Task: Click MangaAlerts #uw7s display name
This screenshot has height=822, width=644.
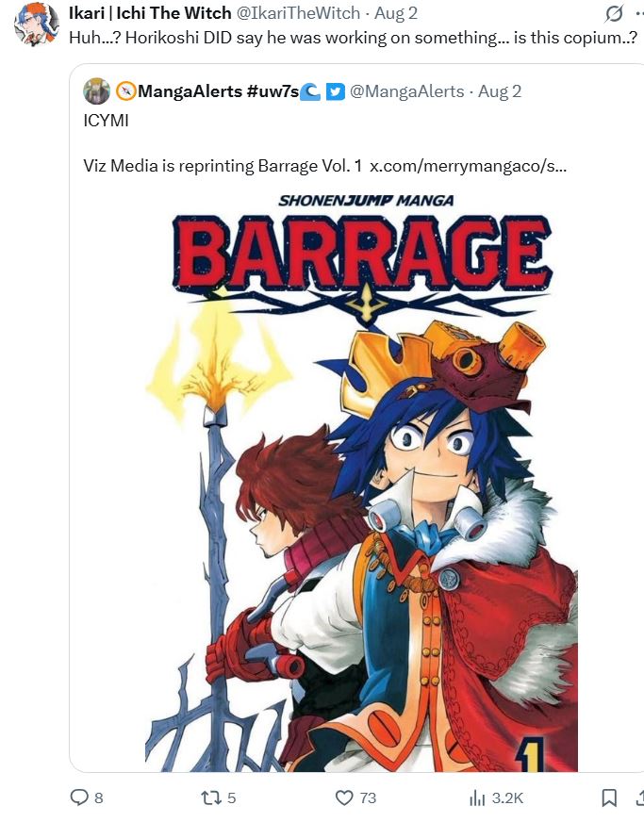Action: point(218,91)
